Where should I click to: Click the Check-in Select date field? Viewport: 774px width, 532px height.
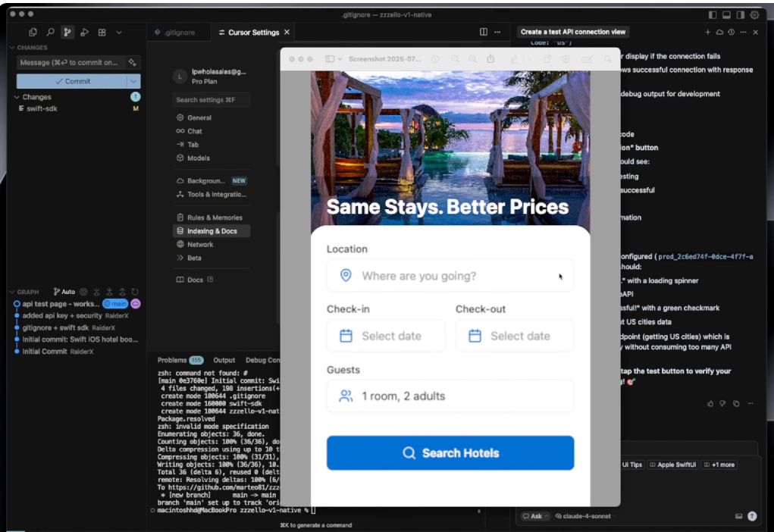386,336
